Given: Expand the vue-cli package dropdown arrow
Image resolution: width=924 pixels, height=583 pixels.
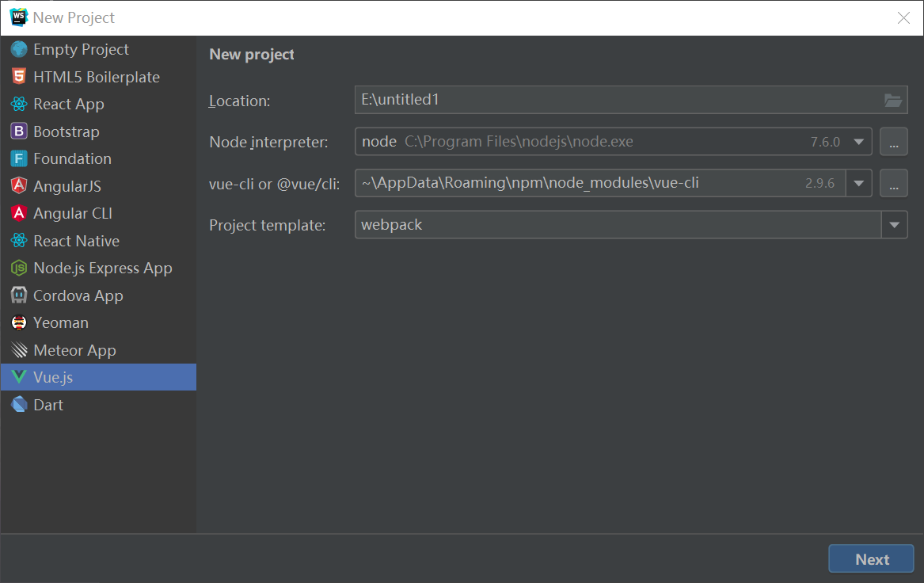Looking at the screenshot, I should tap(858, 183).
